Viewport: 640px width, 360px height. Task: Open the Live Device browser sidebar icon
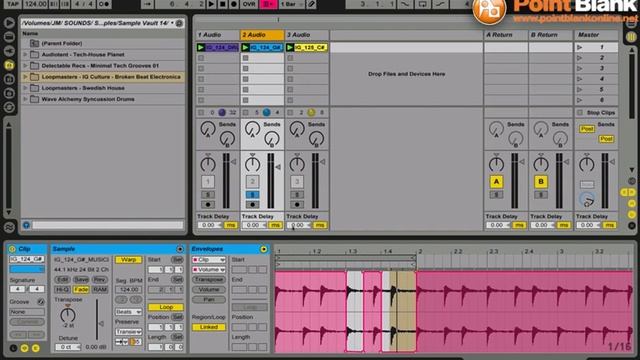9,37
